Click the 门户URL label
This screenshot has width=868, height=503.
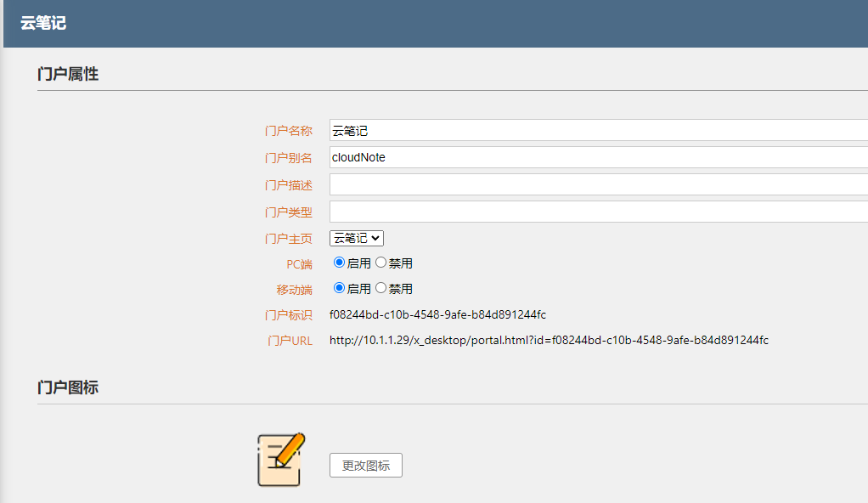[x=290, y=341]
